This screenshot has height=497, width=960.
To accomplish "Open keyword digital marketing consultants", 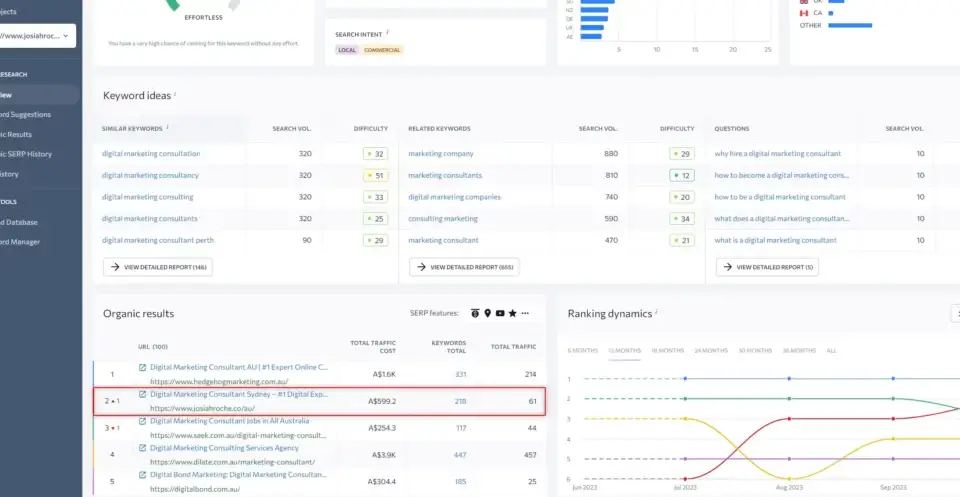I will [x=150, y=219].
